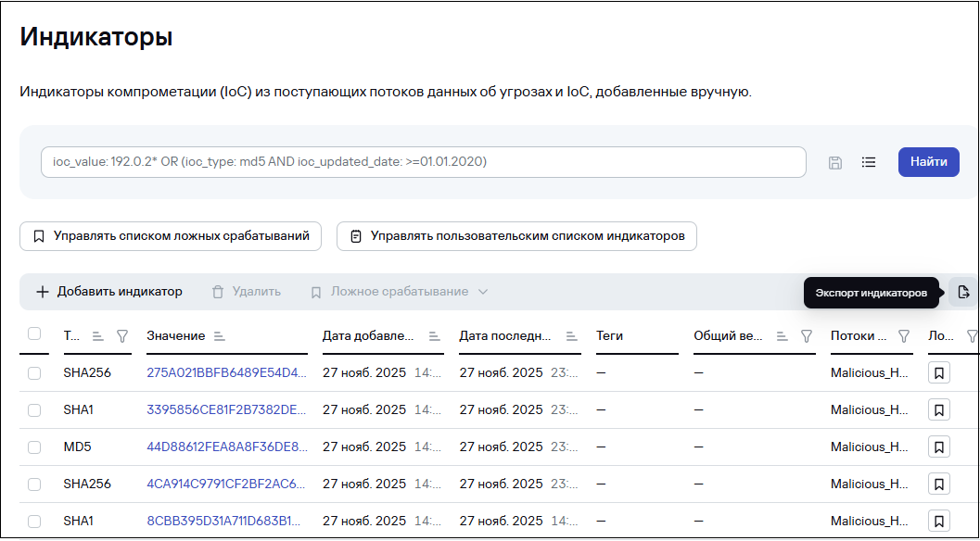
Task: Open the saved queries list icon
Action: click(x=869, y=162)
